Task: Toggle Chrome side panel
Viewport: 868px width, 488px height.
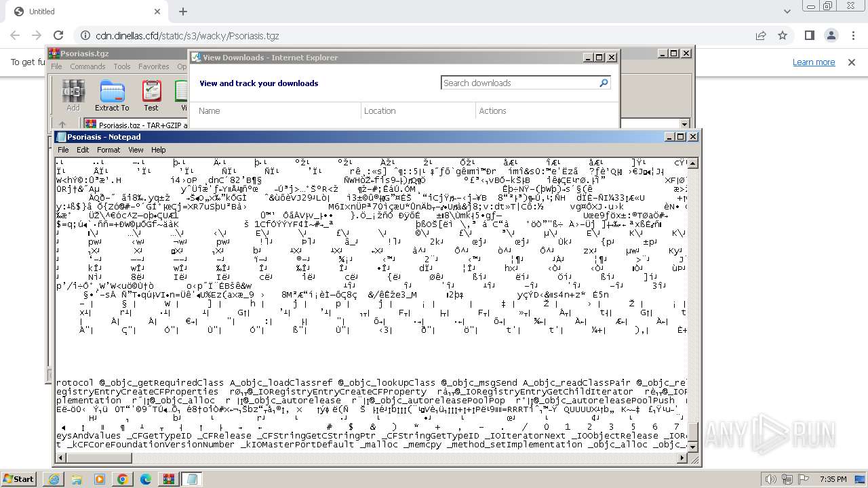Action: pyautogui.click(x=809, y=35)
